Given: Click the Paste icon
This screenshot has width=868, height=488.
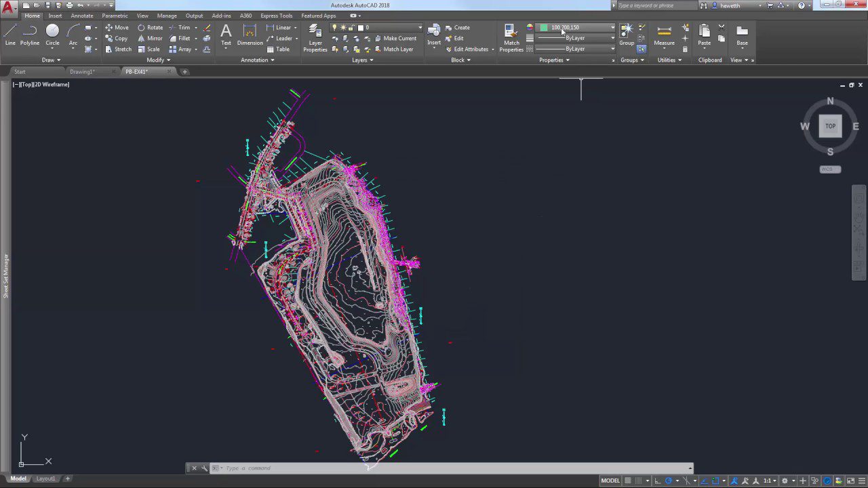Looking at the screenshot, I should tap(705, 34).
